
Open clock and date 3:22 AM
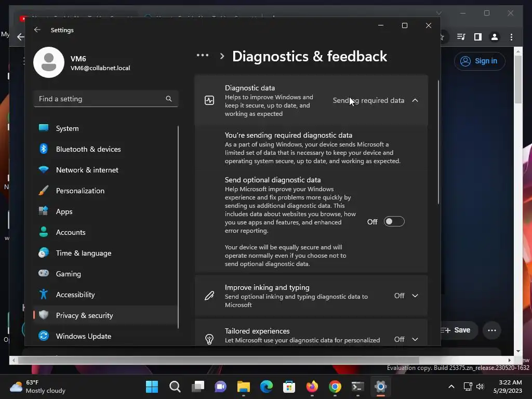[x=508, y=387]
